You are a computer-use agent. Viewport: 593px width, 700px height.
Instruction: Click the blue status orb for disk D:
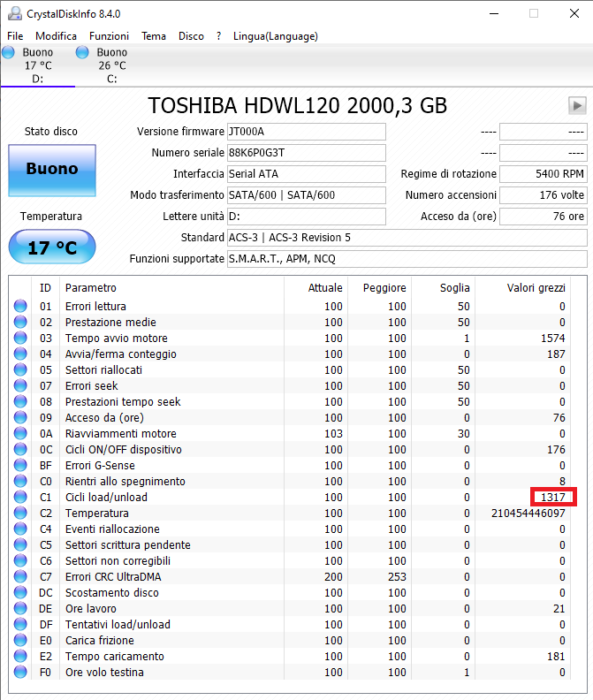click(8, 52)
